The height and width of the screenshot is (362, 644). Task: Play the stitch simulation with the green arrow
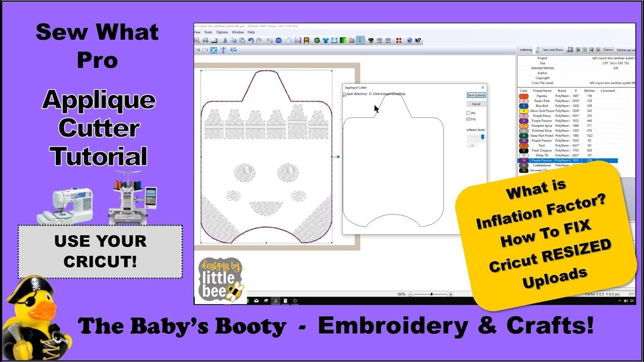coord(578,50)
